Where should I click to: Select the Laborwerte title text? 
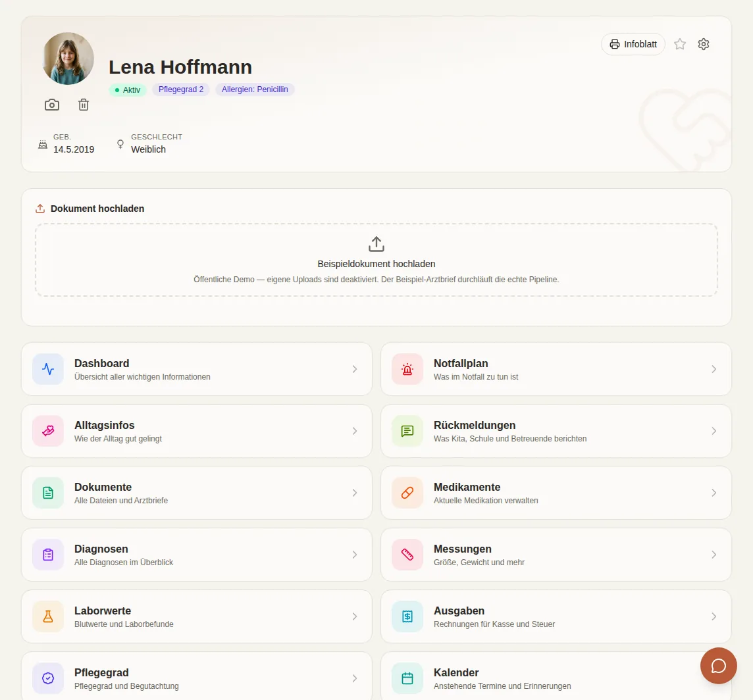click(x=103, y=611)
